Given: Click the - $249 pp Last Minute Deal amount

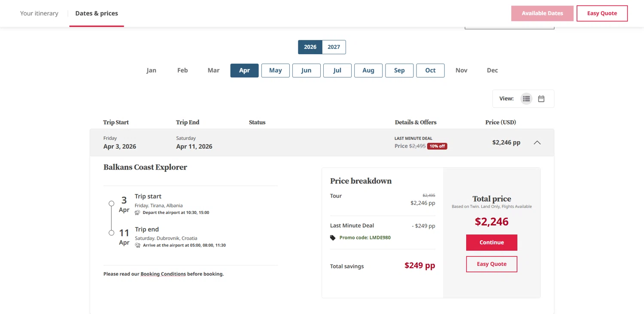Looking at the screenshot, I should tap(423, 226).
